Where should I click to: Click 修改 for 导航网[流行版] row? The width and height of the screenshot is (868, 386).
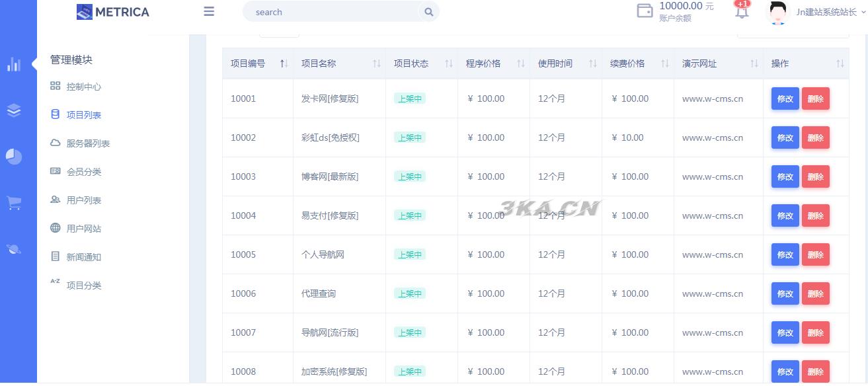point(785,332)
